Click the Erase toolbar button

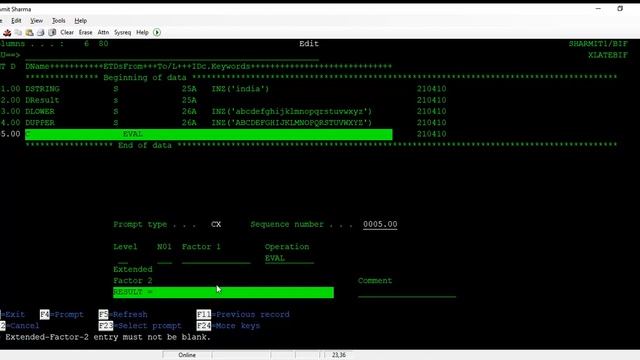click(85, 32)
